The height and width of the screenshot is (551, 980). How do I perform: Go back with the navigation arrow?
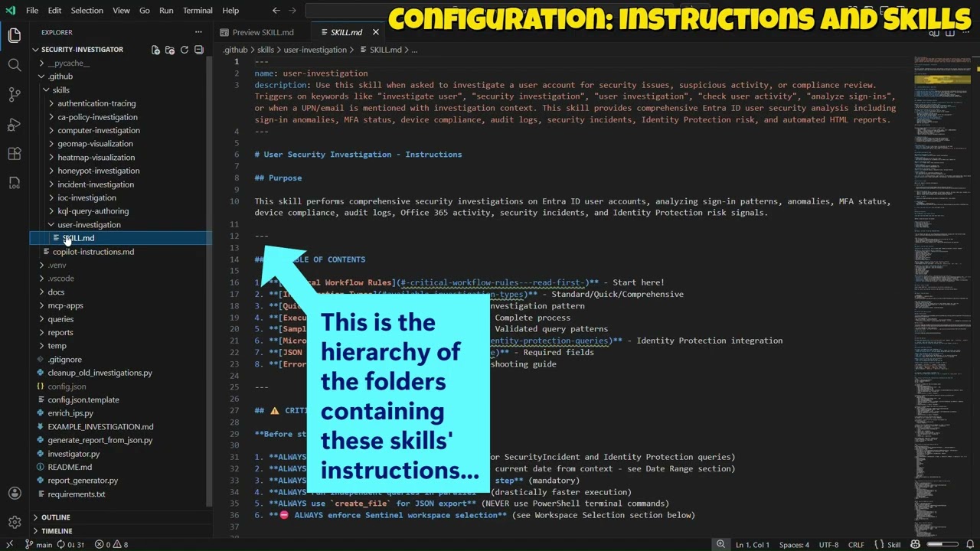pos(276,11)
